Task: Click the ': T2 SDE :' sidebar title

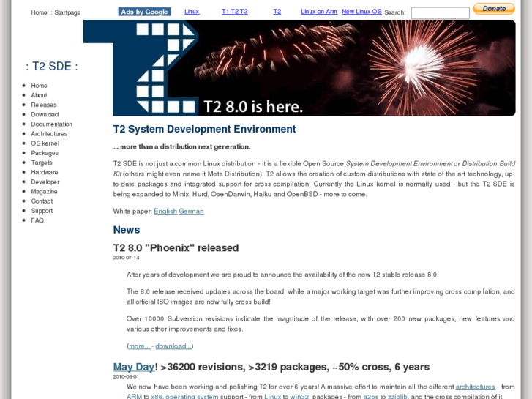Action: pyautogui.click(x=51, y=66)
